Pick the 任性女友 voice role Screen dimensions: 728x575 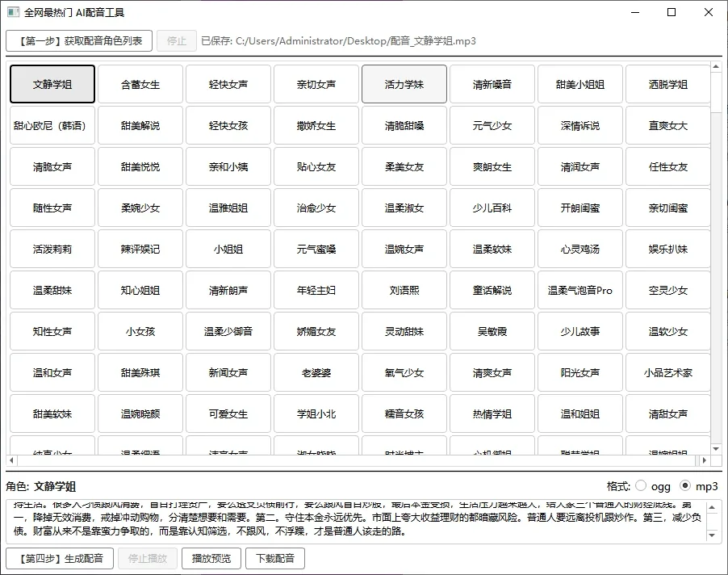click(667, 166)
